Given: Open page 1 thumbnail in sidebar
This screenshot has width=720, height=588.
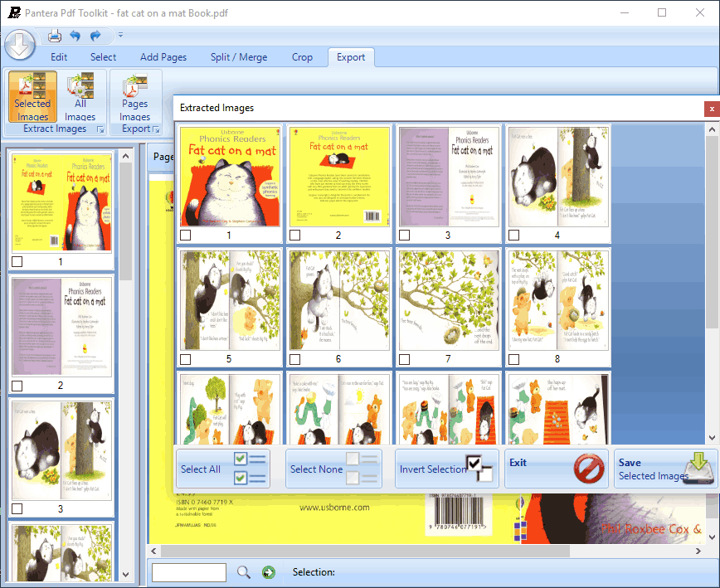Looking at the screenshot, I should [x=61, y=202].
